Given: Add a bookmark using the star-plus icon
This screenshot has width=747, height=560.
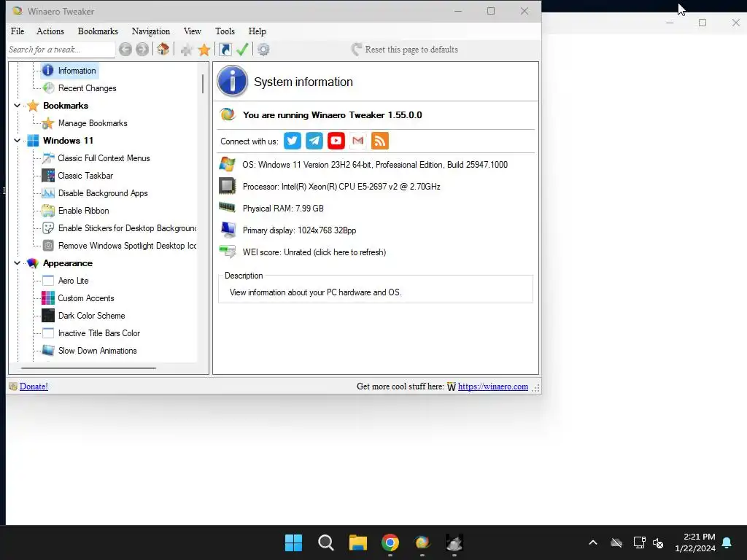Looking at the screenshot, I should [x=186, y=50].
